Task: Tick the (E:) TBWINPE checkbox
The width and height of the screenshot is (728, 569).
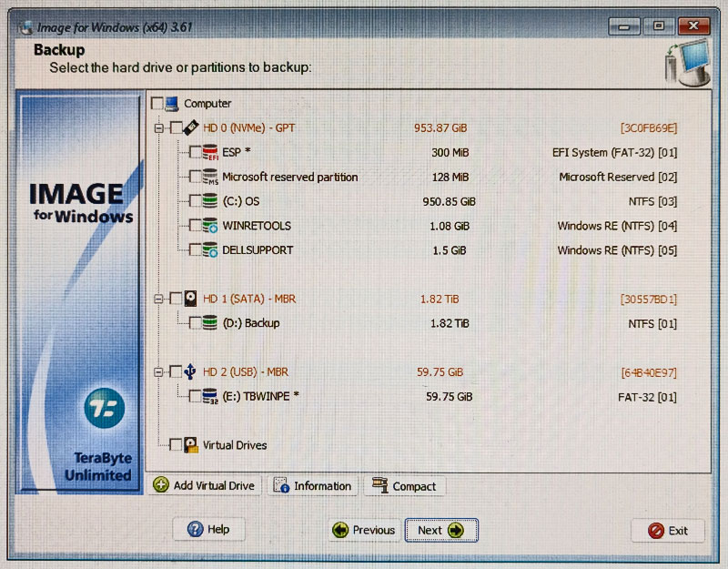Action: click(x=196, y=396)
